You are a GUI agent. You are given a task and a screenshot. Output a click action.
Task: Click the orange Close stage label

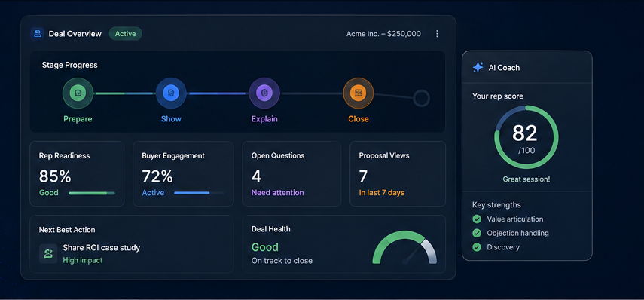pyautogui.click(x=359, y=119)
